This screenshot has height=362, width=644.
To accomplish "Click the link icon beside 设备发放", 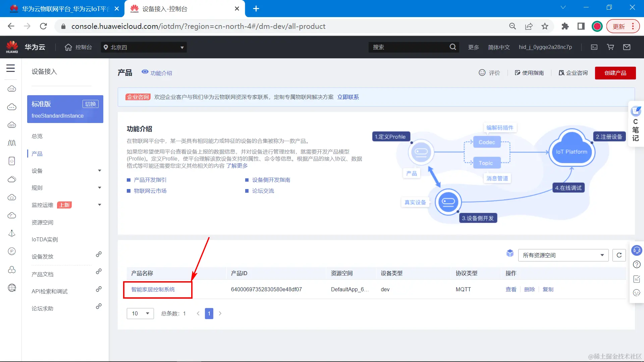I will point(99,254).
